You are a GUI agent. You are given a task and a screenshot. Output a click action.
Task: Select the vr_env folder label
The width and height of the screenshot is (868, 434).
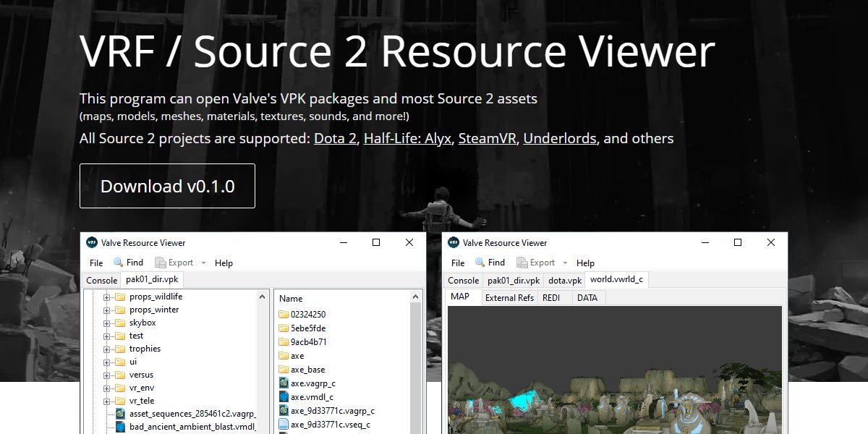[142, 388]
